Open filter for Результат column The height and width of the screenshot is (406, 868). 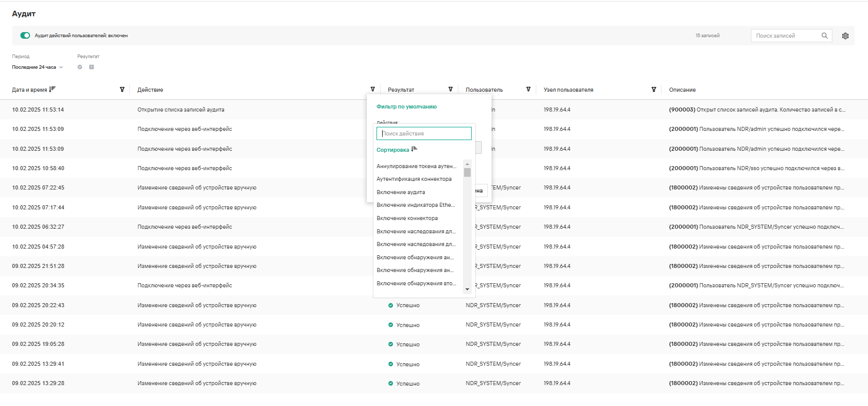coord(451,90)
